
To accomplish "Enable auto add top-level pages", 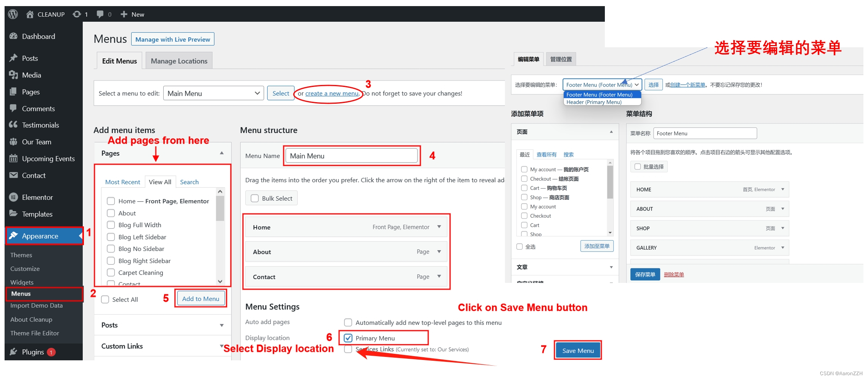I will [348, 323].
